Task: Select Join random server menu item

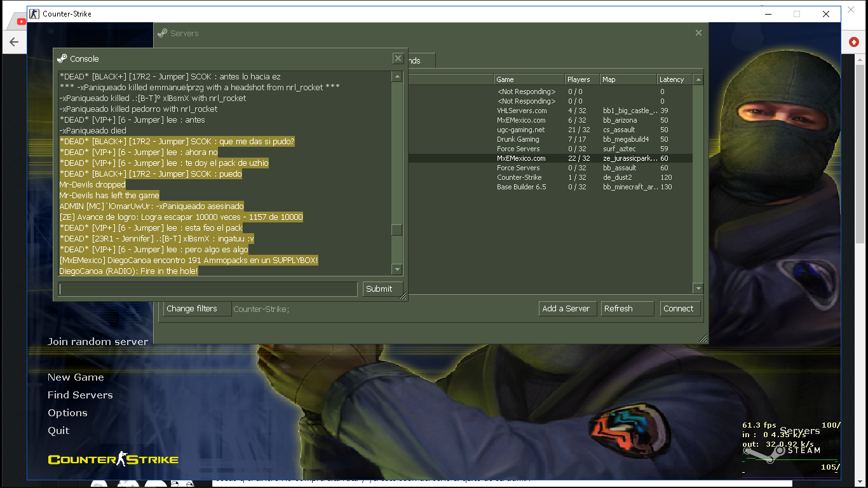Action: [98, 342]
